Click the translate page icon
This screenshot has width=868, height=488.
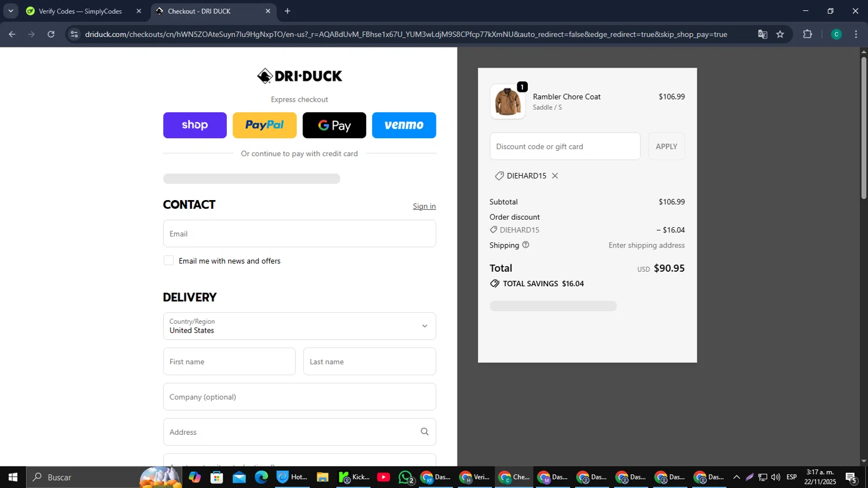click(763, 34)
